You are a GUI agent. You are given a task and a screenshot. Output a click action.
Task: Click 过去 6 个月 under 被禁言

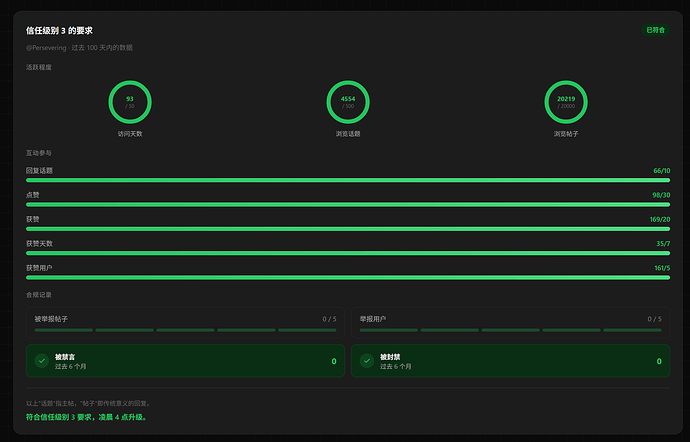click(70, 366)
